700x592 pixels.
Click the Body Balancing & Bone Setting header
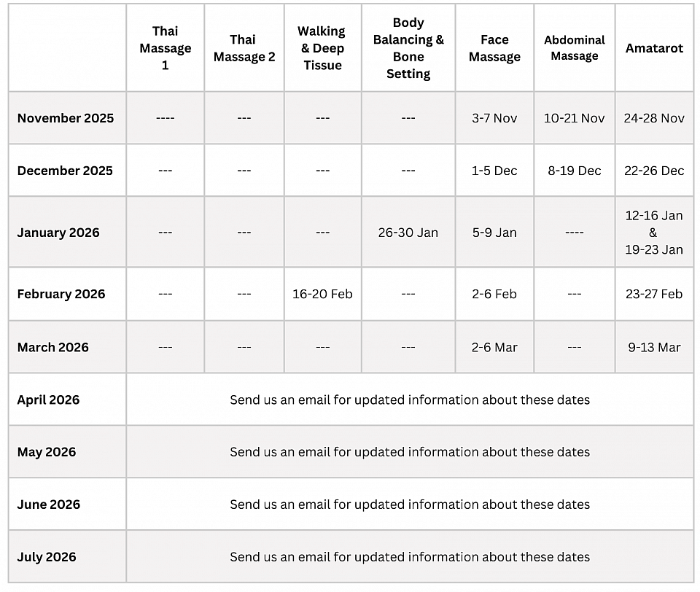click(408, 48)
